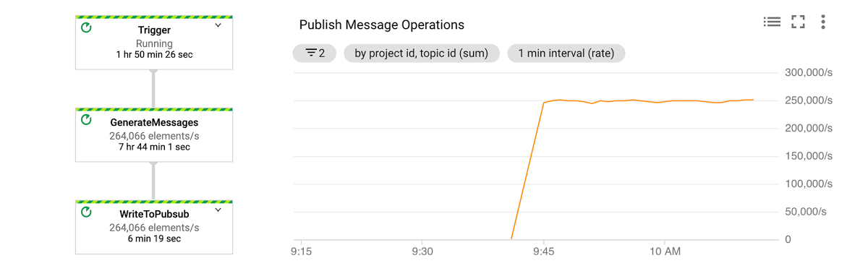Image resolution: width=868 pixels, height=271 pixels.
Task: Click the filter icon chip showing 2
Action: pyautogui.click(x=315, y=53)
